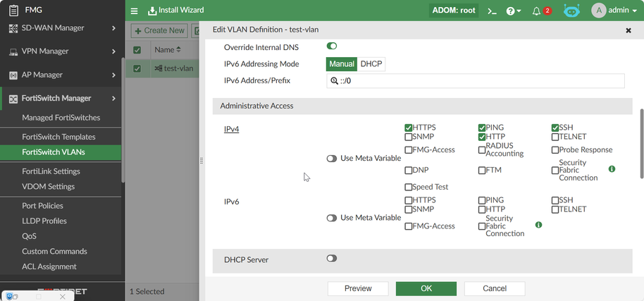
Task: Open the notifications bell
Action: (537, 11)
